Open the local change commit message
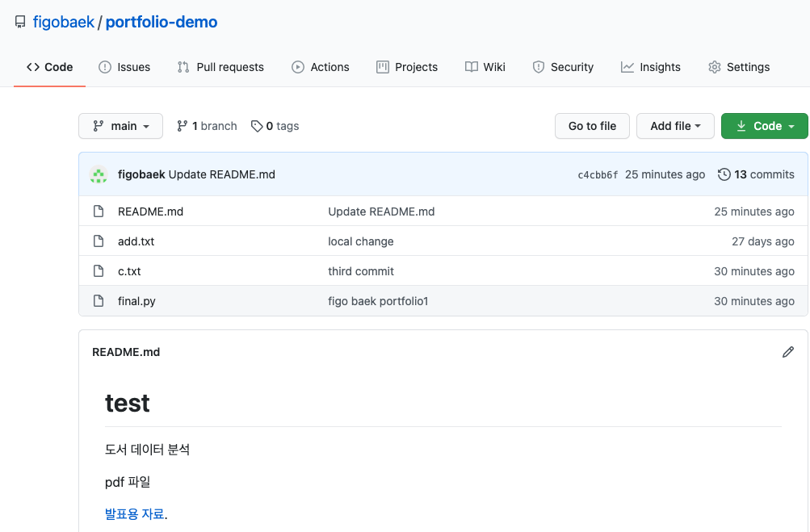 tap(360, 241)
